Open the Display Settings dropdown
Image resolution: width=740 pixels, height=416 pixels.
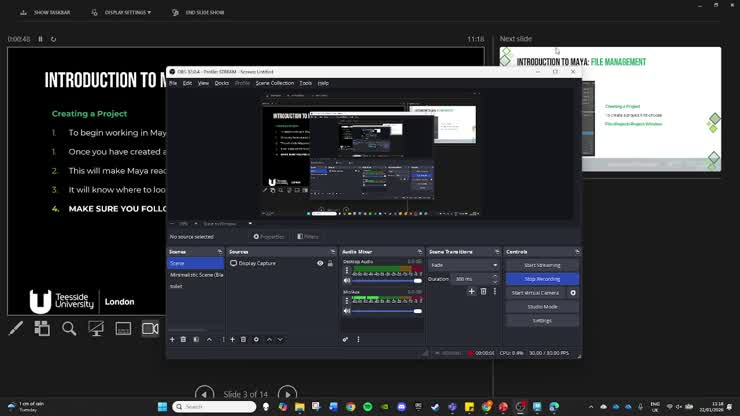(x=121, y=12)
